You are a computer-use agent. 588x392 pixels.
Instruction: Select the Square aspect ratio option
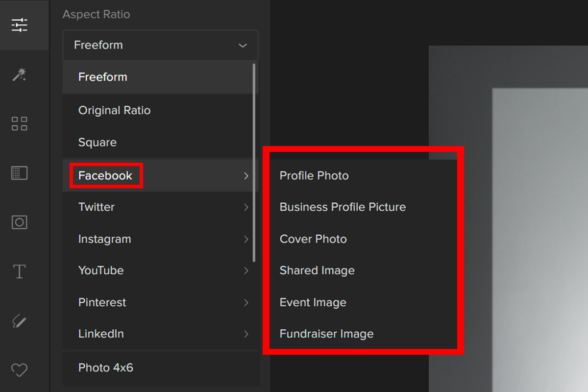pos(98,143)
